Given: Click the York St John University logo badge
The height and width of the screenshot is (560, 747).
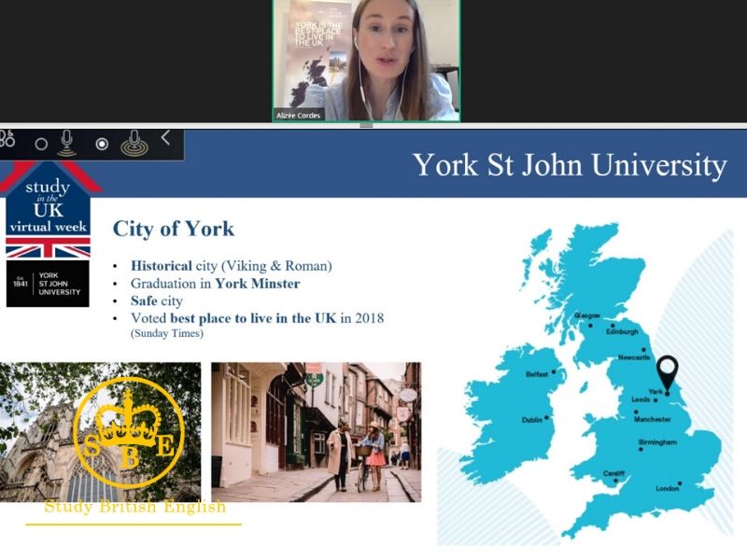Looking at the screenshot, I should [x=48, y=284].
